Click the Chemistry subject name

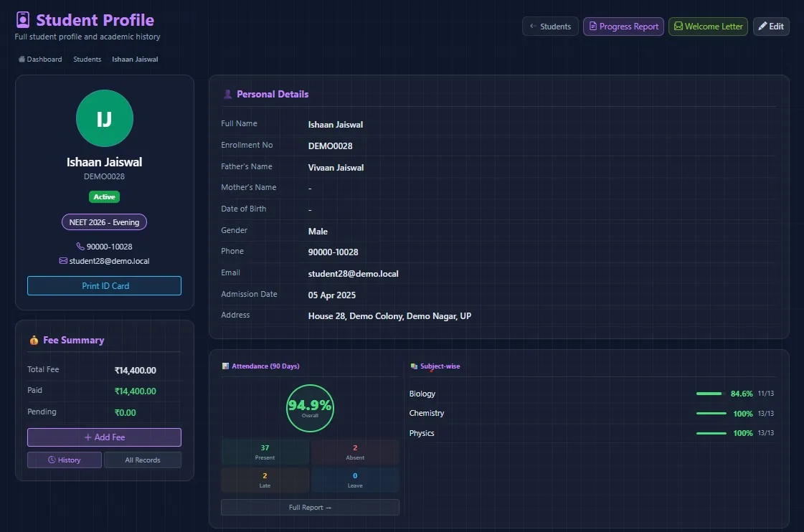pos(427,413)
